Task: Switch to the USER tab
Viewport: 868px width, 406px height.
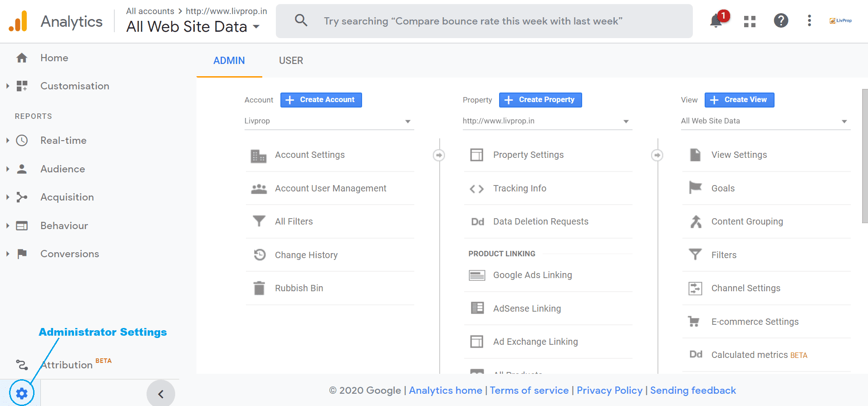Action: (x=291, y=61)
